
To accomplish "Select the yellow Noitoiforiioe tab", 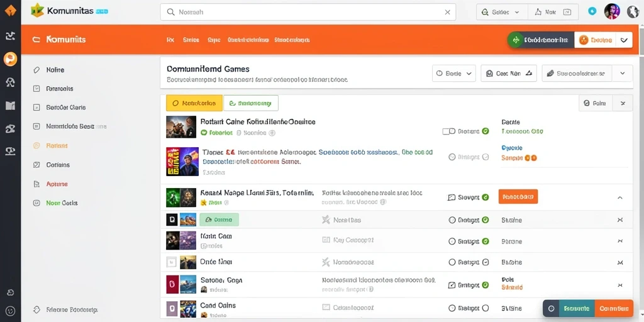I will coord(194,103).
